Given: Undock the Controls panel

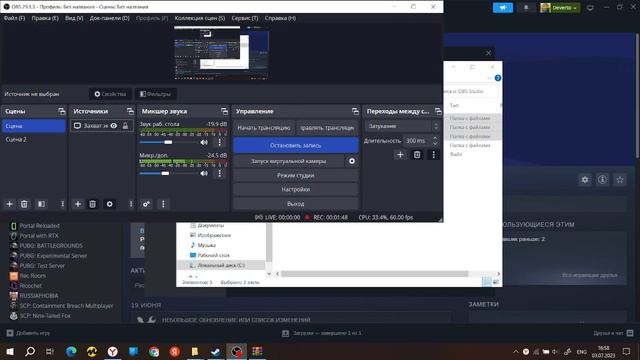Looking at the screenshot, I should click(x=355, y=111).
